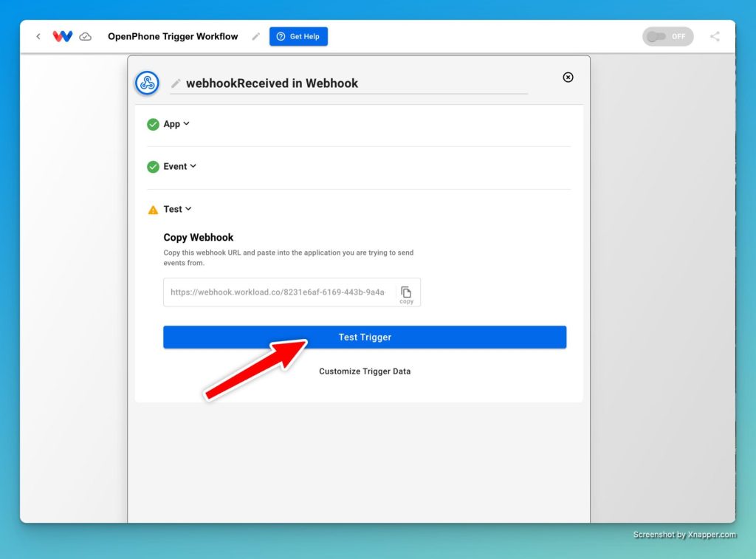
Task: Close the webhook trigger panel
Action: coord(568,78)
